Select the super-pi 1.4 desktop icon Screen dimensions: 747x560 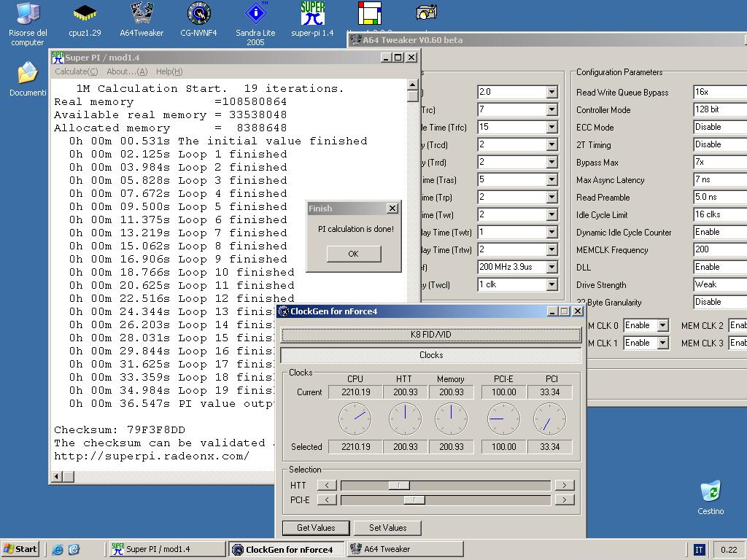pyautogui.click(x=312, y=20)
